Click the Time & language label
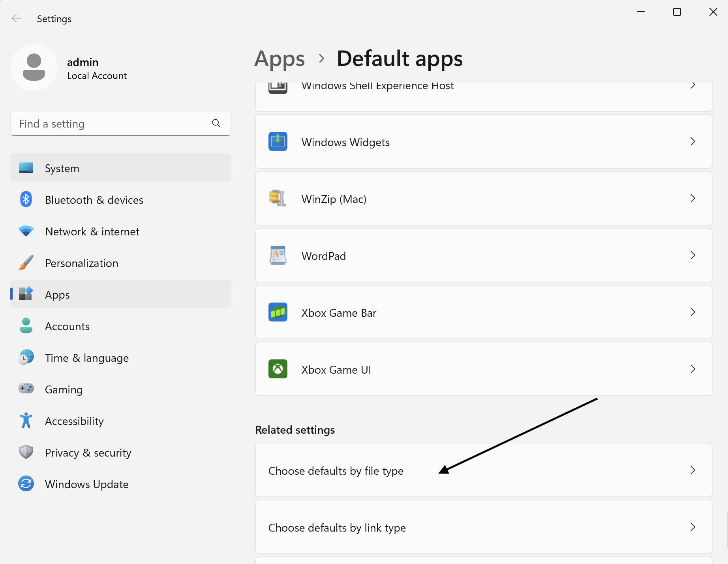This screenshot has width=728, height=564. (x=87, y=358)
